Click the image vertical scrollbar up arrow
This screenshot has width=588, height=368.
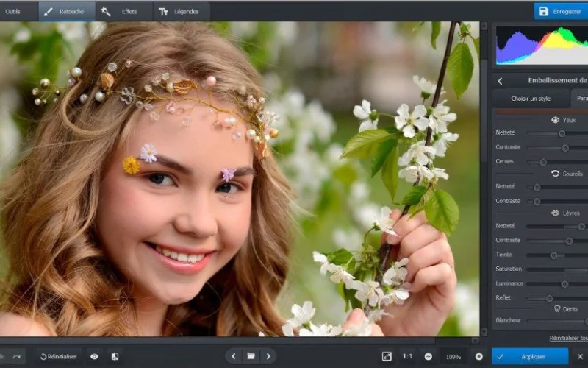click(484, 26)
